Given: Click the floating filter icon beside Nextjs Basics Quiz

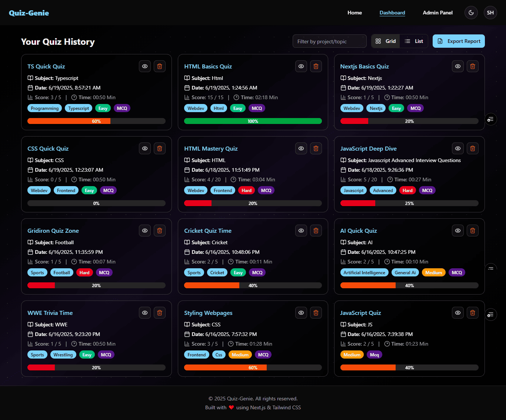Looking at the screenshot, I should point(490,119).
